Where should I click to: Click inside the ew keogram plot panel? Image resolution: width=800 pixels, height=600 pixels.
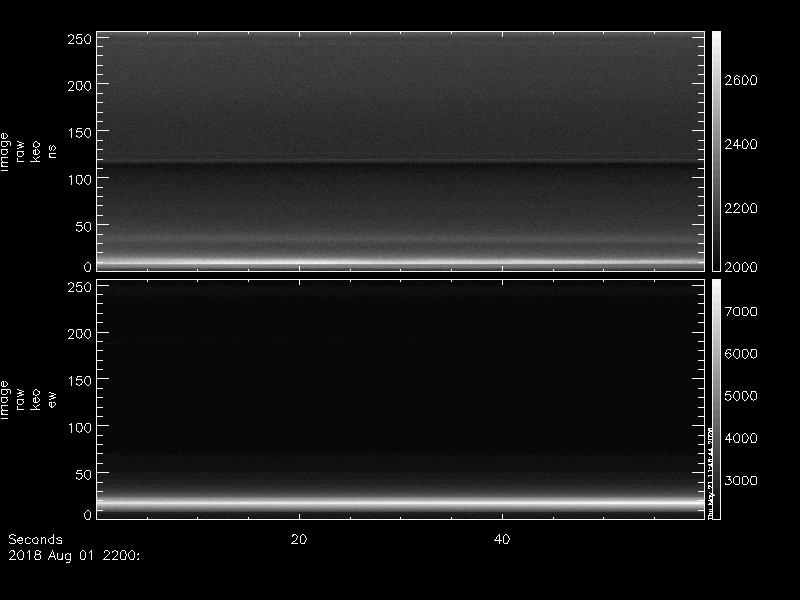point(401,399)
